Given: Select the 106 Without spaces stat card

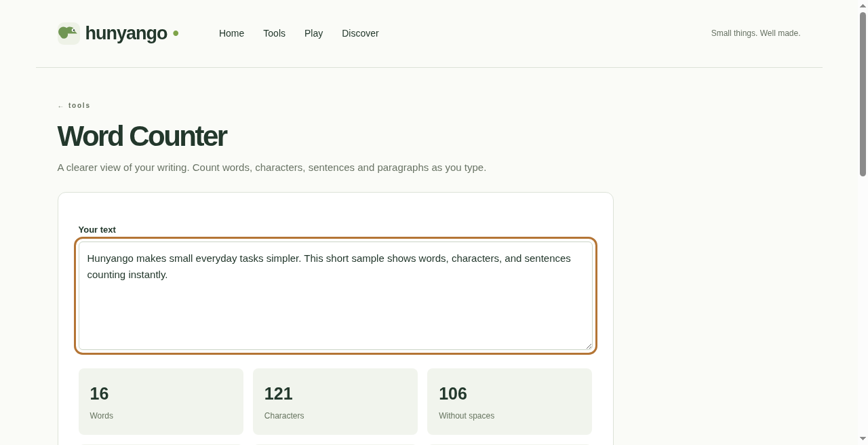Looking at the screenshot, I should [509, 402].
